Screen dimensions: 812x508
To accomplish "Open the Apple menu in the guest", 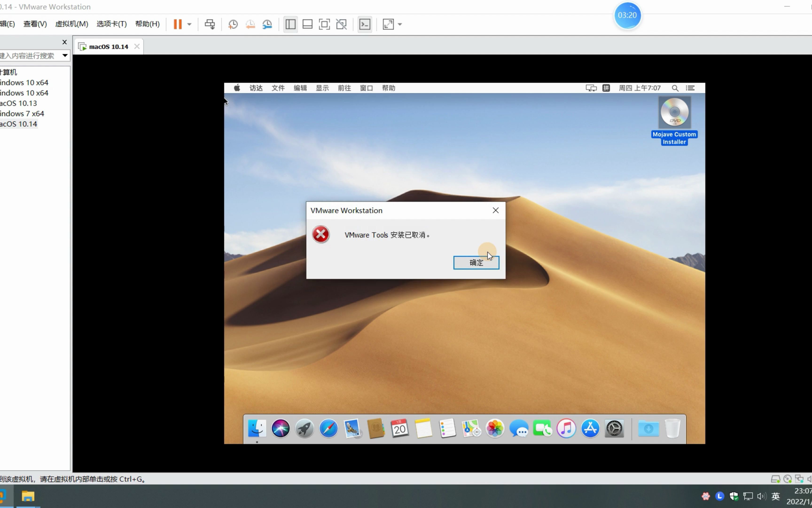I will pos(237,88).
